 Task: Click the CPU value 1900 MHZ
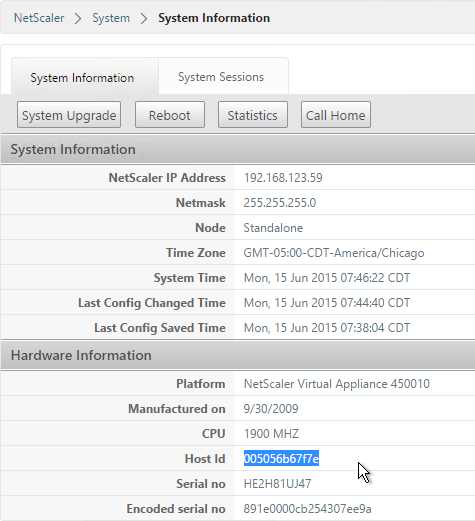271,434
